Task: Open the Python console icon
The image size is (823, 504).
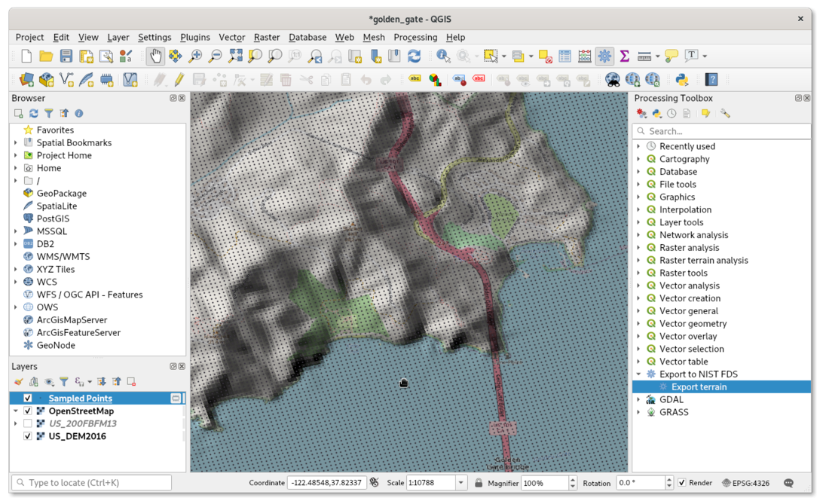Action: pos(682,80)
